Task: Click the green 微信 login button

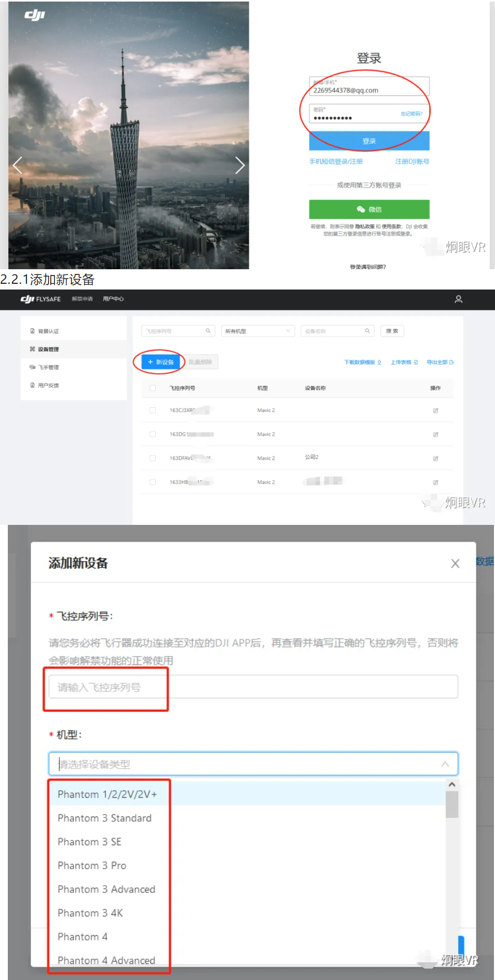Action: 369,209
